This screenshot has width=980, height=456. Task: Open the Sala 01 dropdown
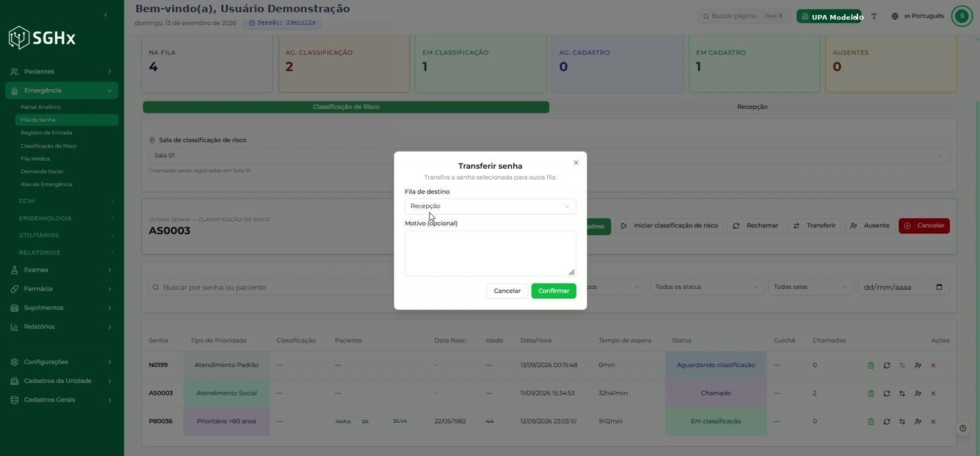549,156
